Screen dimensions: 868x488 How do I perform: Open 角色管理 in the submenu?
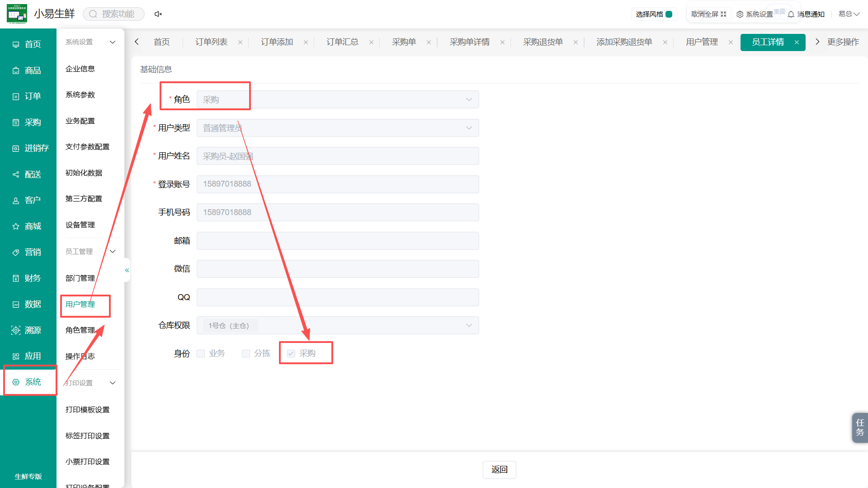[80, 330]
